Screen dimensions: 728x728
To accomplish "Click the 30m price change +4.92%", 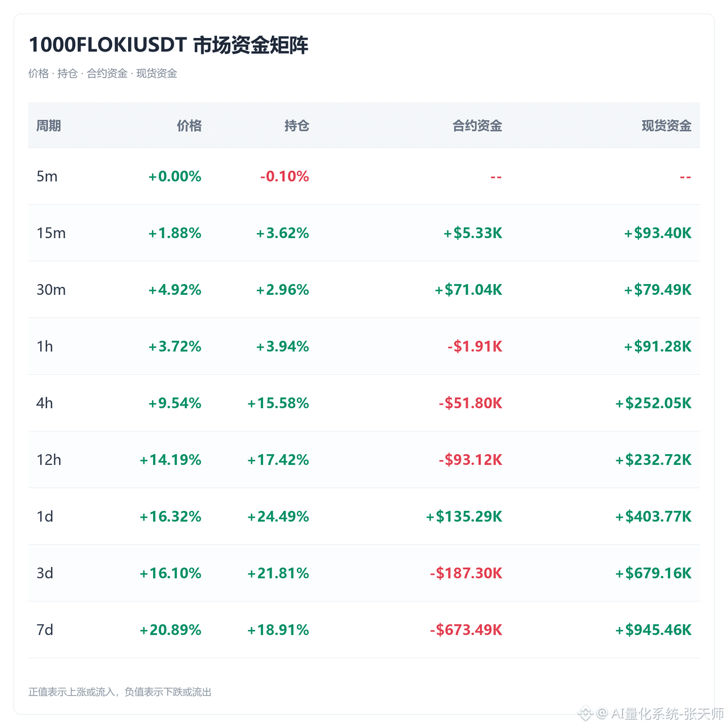I will click(175, 290).
